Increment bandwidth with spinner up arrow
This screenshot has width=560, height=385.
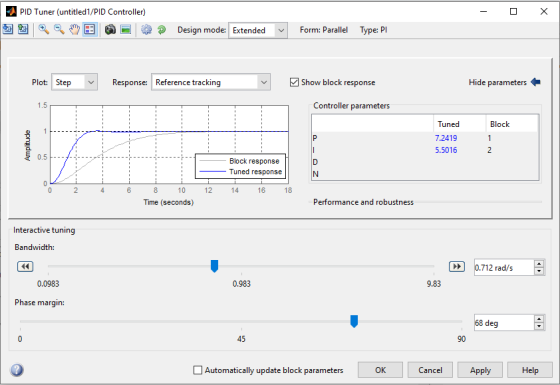point(539,264)
